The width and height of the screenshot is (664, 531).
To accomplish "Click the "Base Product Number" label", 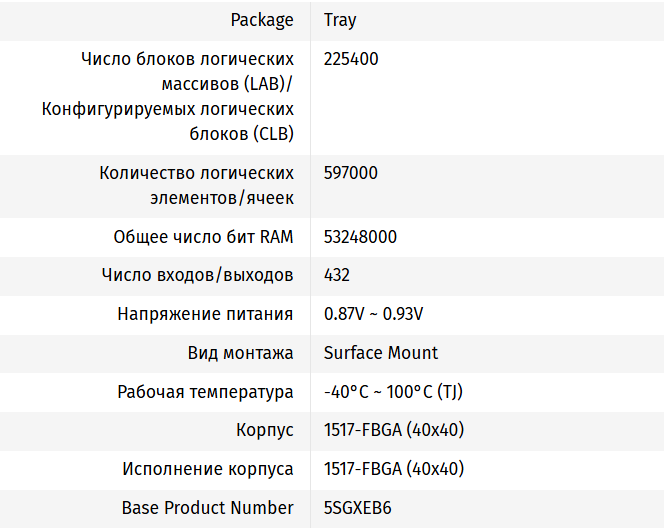I will pyautogui.click(x=208, y=508).
